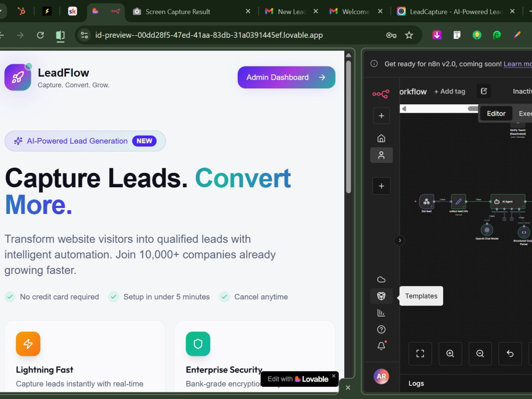532x399 pixels.
Task: Open the 'sk' pinned browser tab
Action: (72, 11)
